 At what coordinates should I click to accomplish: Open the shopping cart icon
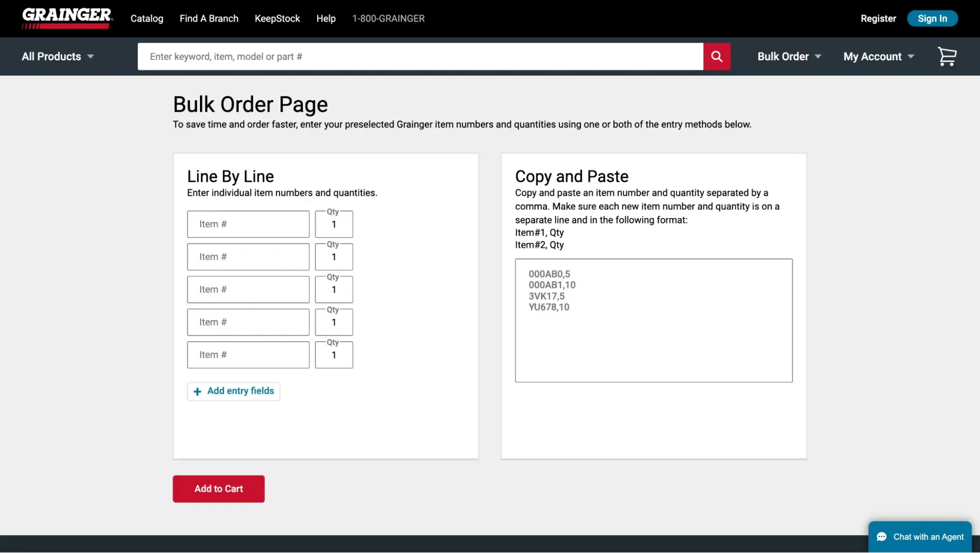[x=947, y=56]
